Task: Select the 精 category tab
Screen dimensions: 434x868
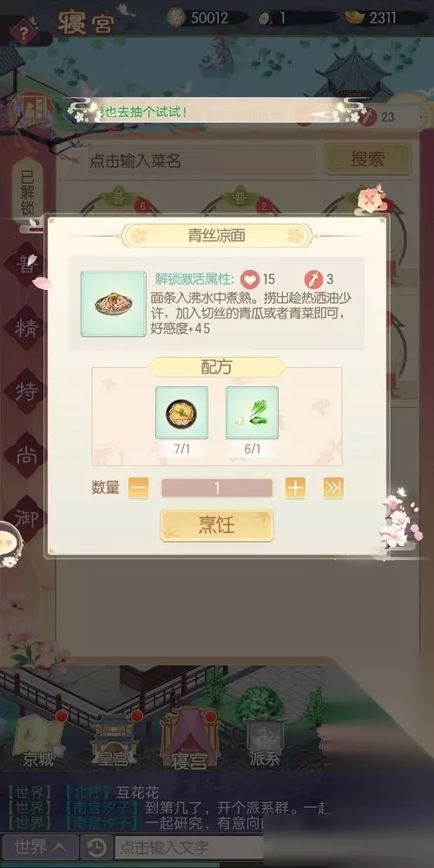Action: 27,328
